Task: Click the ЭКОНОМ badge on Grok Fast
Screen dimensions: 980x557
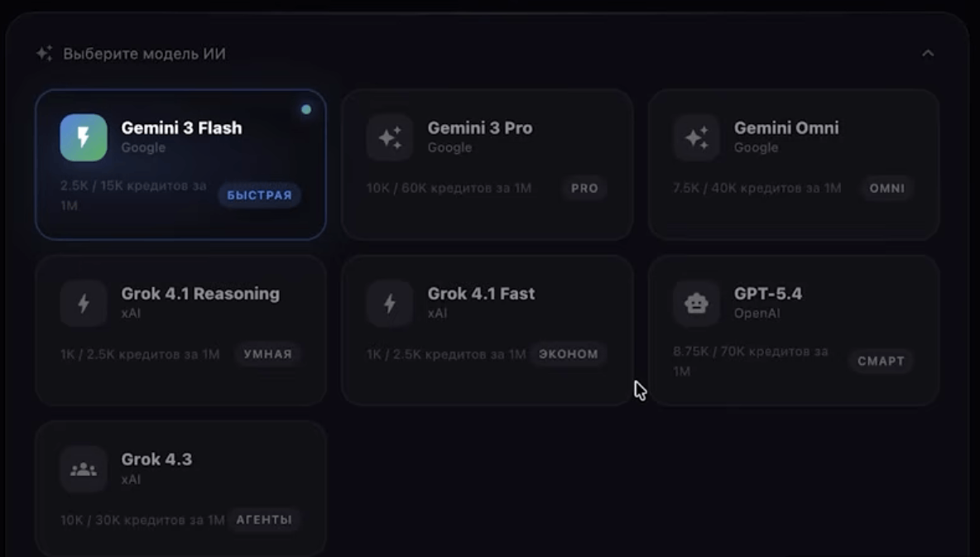Action: coord(568,354)
